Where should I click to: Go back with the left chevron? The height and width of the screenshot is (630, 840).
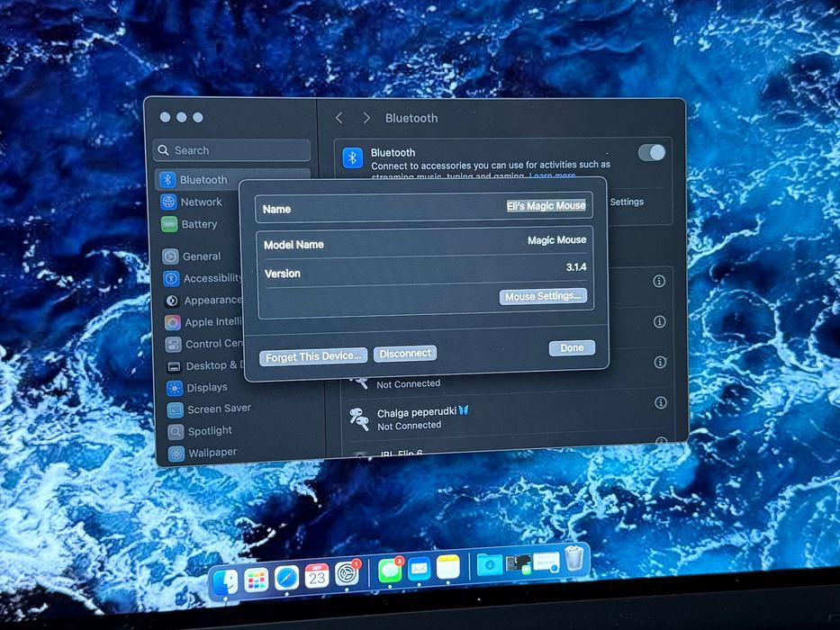pos(339,118)
